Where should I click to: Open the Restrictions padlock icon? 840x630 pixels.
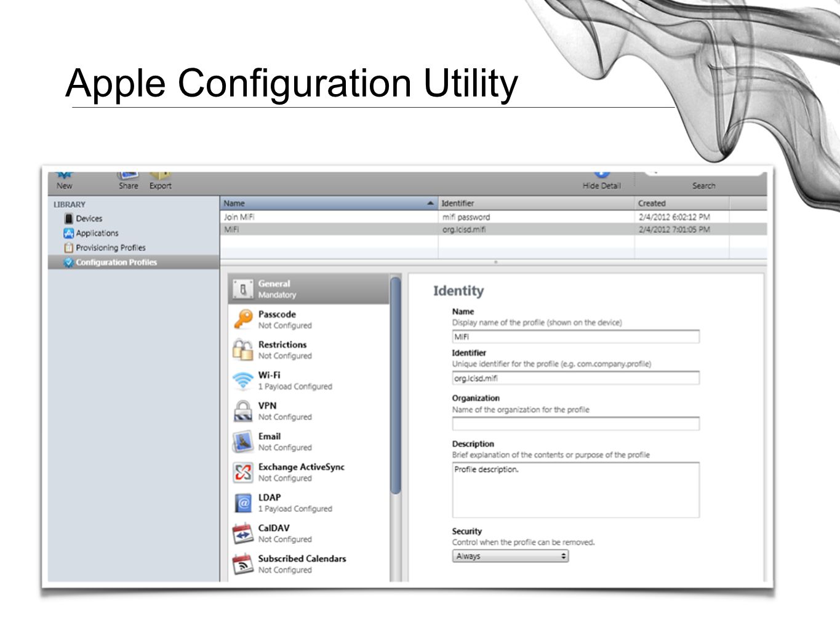click(243, 350)
